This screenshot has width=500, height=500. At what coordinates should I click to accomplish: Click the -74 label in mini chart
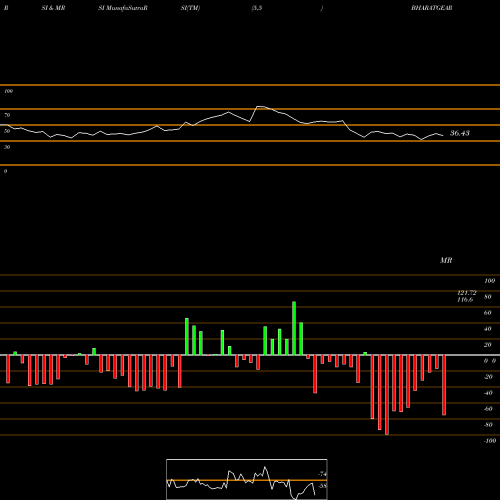click(x=322, y=474)
